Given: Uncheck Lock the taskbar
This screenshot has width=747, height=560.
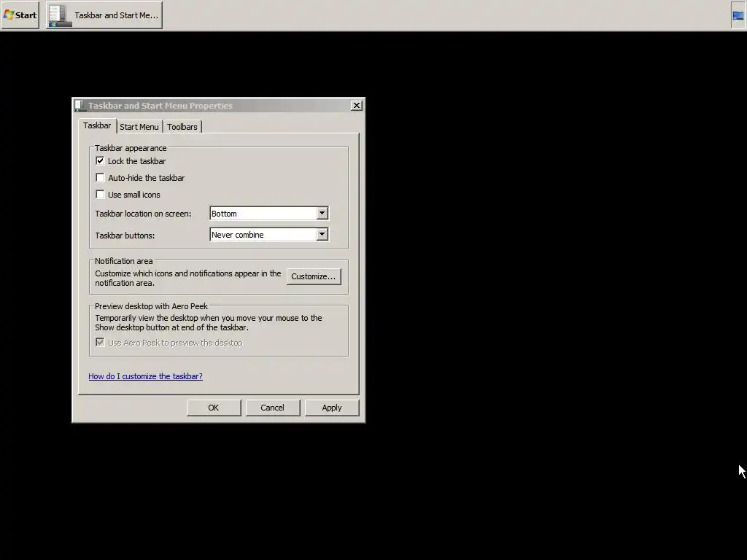Looking at the screenshot, I should click(100, 161).
